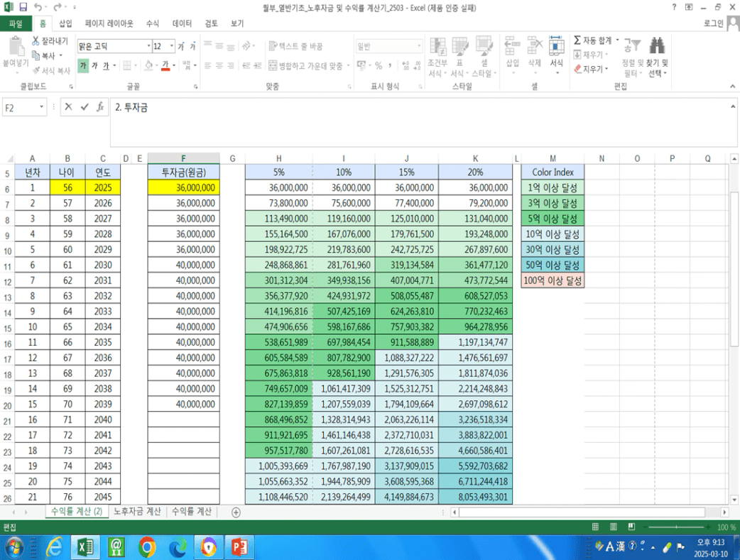Screen dimensions: 740x560
Task: Open Find & Select binoculars icon
Action: click(x=658, y=47)
